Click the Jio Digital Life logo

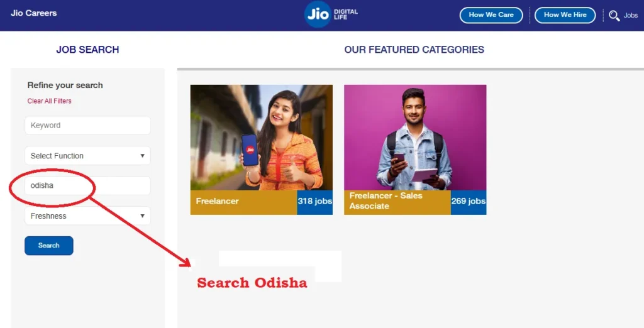click(x=331, y=14)
